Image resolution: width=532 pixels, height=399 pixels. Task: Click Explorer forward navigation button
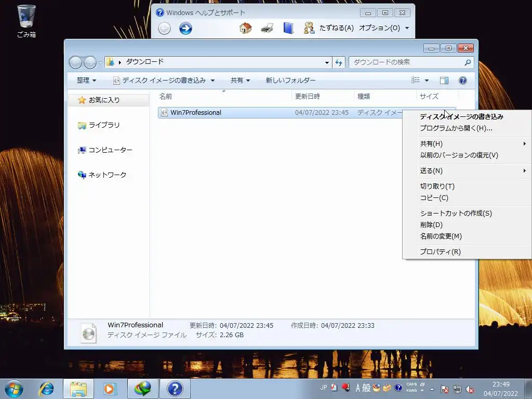[x=90, y=62]
